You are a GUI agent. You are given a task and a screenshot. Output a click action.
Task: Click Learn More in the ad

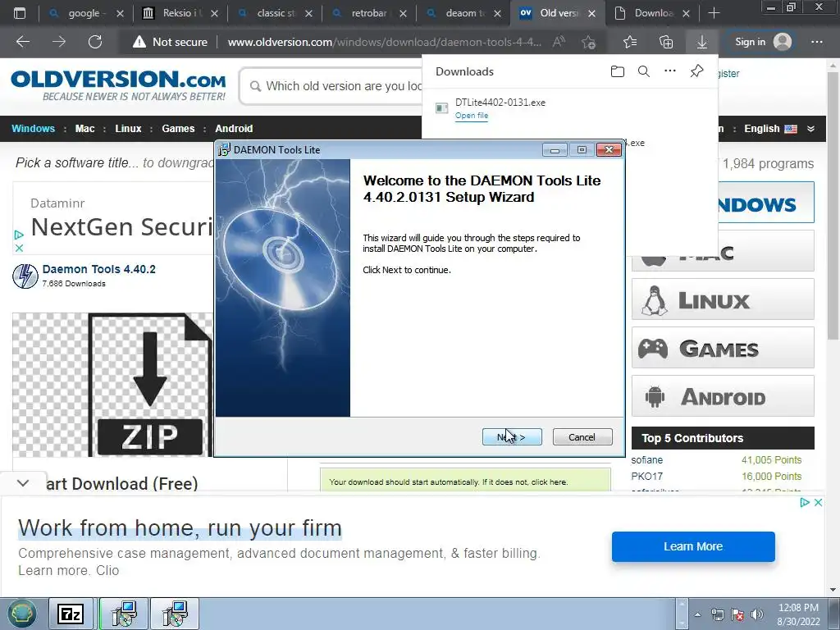693,546
